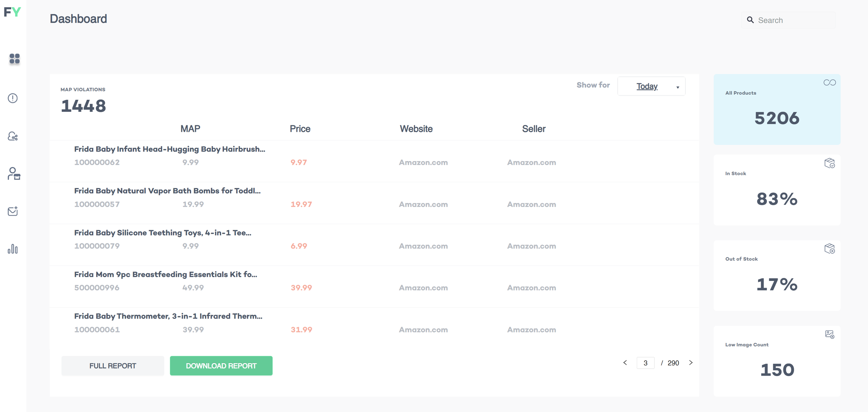
Task: Go to previous page arrow
Action: (x=625, y=362)
